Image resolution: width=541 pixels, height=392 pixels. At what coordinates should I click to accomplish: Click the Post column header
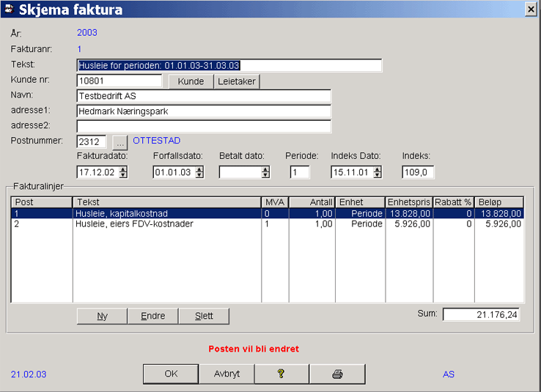[42, 202]
